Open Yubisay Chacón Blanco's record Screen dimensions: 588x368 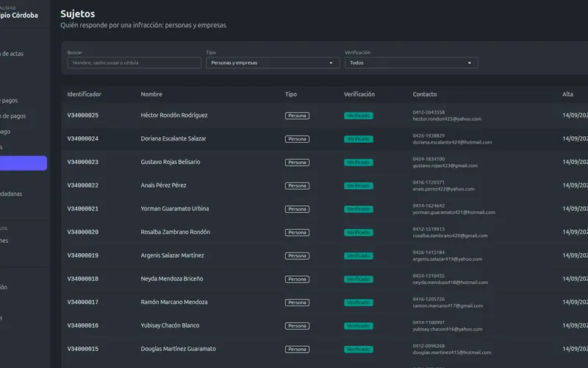170,325
